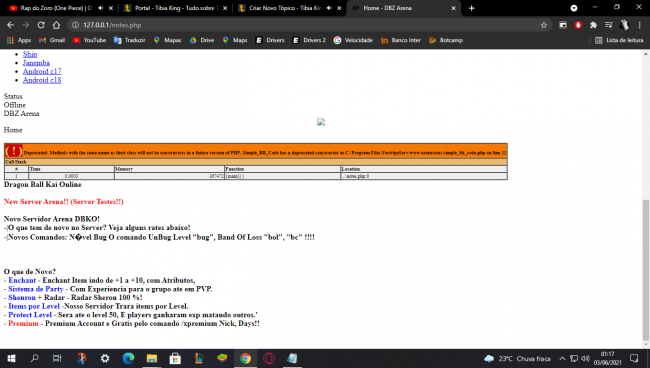
Task: Follow the Janemba link
Action: [36, 63]
